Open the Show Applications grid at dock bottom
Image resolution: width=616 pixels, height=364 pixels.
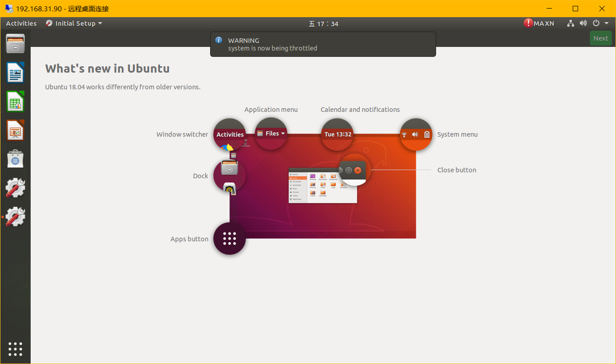(x=15, y=349)
